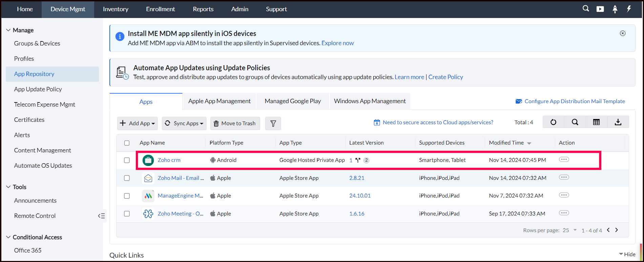Open the app table search icon
644x262 pixels.
click(x=575, y=122)
